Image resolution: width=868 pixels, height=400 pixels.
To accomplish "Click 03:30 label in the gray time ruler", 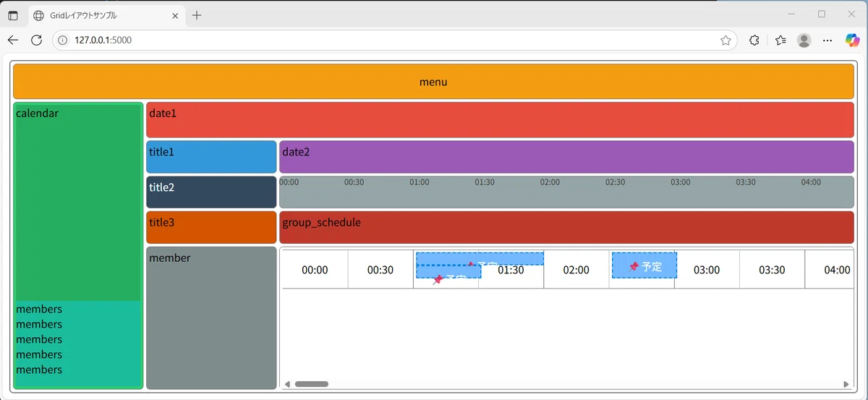I will pos(746,182).
